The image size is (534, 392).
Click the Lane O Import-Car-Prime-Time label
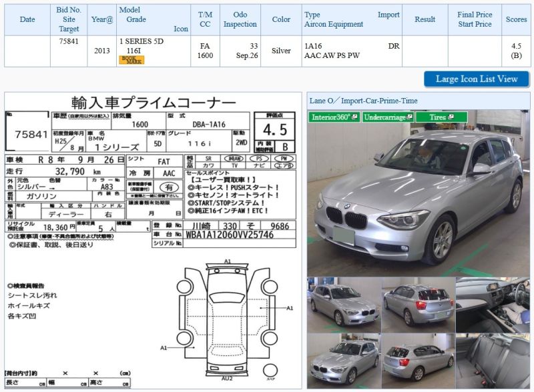point(363,101)
